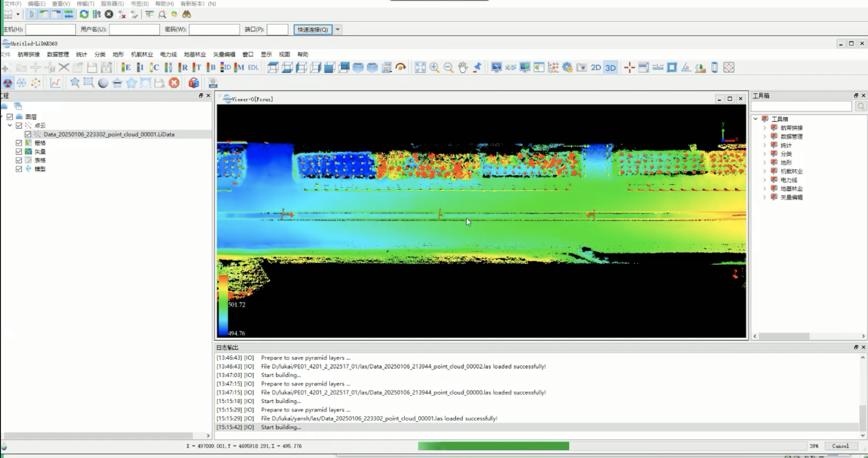This screenshot has width=868, height=458.
Task: Toggle the 模型 layer checkbox
Action: pyautogui.click(x=19, y=169)
